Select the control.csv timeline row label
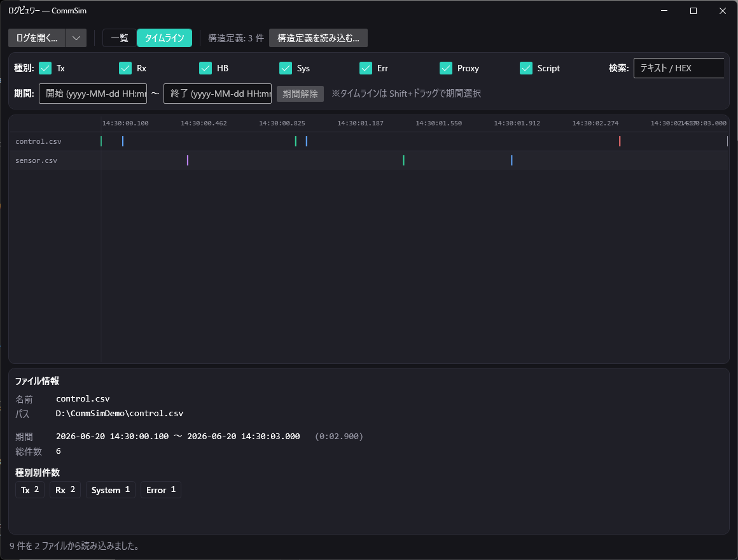The height and width of the screenshot is (560, 738). [38, 141]
